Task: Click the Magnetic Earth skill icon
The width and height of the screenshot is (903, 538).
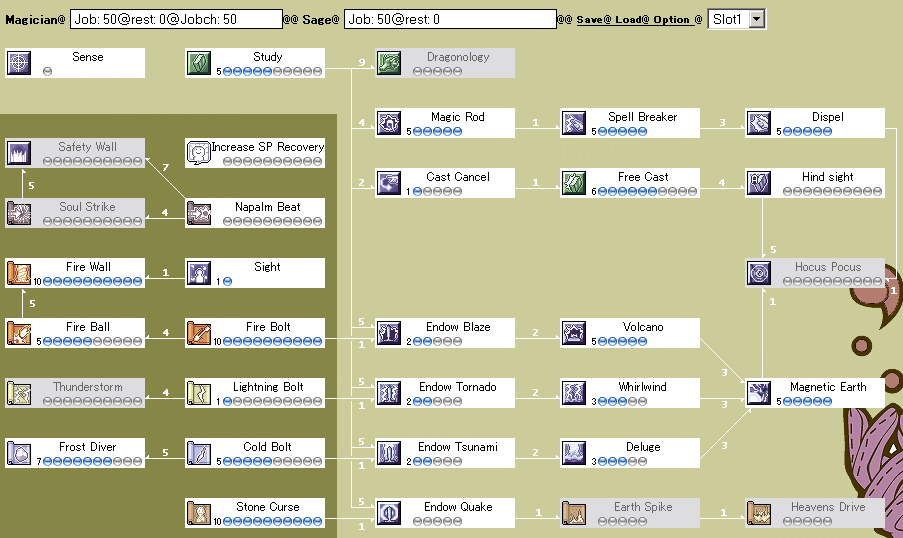Action: click(758, 392)
